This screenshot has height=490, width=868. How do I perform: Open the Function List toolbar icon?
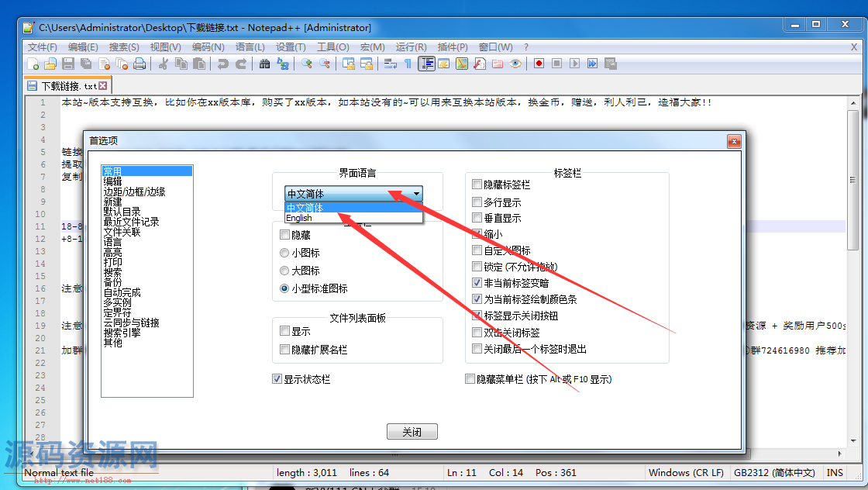pos(480,64)
